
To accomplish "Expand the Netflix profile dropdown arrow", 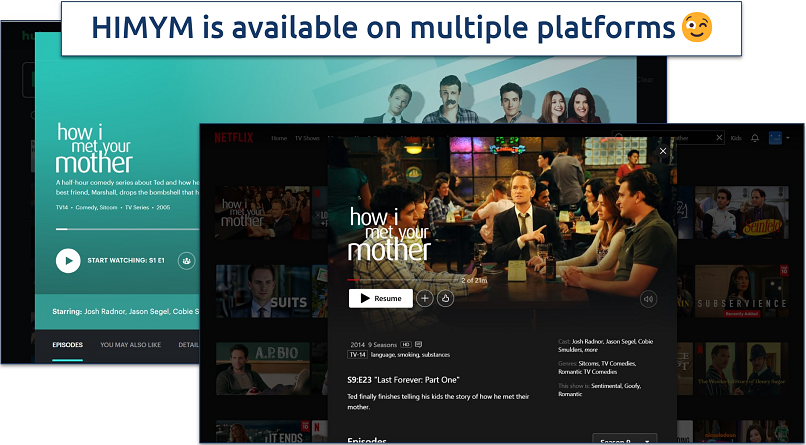I will coord(787,138).
